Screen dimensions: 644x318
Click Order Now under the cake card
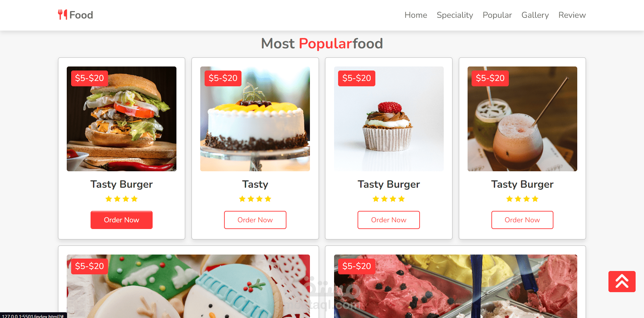(255, 220)
